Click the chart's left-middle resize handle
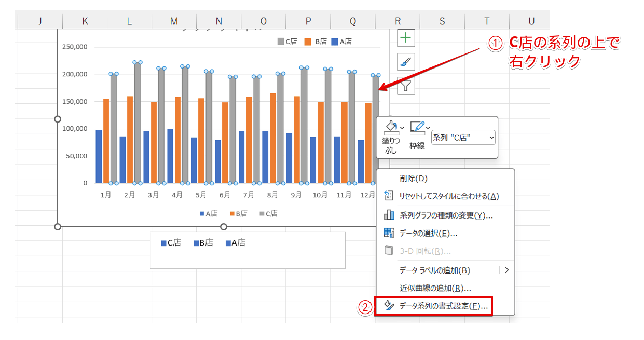This screenshot has width=644, height=340. click(58, 119)
